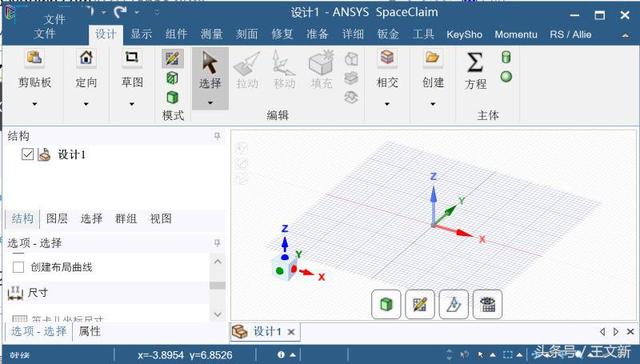The width and height of the screenshot is (640, 364).
Task: Expand the 剪贴板 dropdown arrow
Action: tap(35, 104)
